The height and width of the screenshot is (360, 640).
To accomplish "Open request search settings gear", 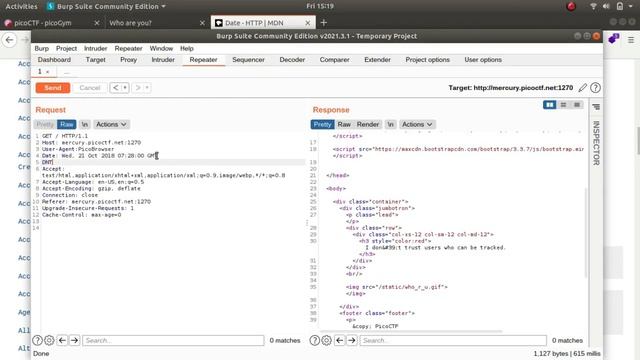I will tap(49, 340).
